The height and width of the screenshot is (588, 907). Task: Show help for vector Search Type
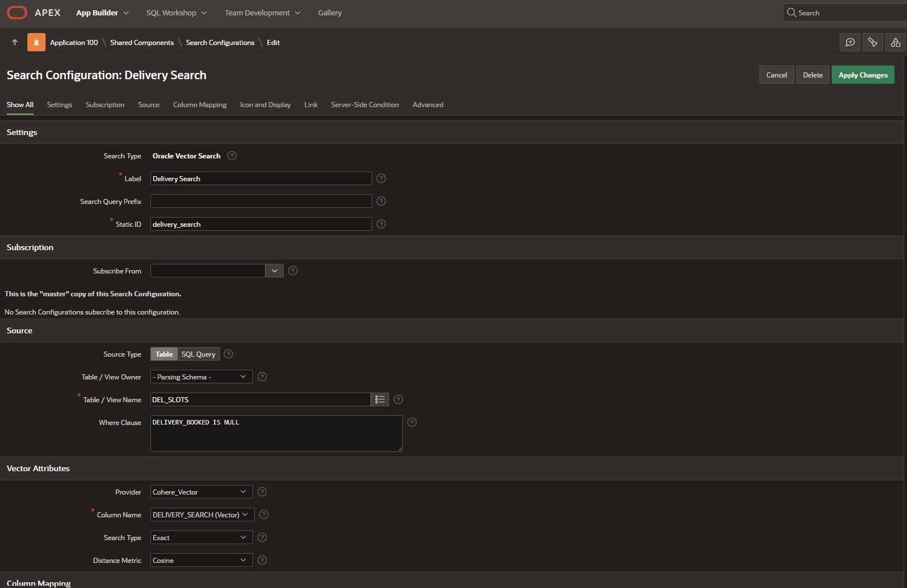(x=262, y=537)
